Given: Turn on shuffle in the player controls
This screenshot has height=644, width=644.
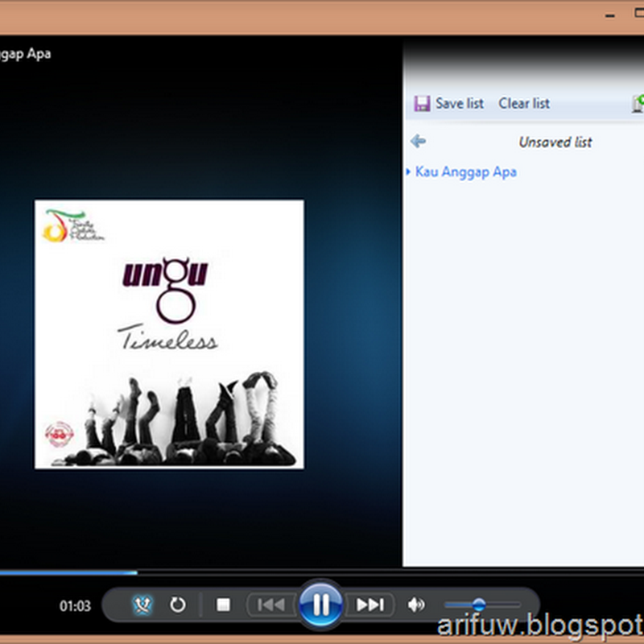Looking at the screenshot, I should click(142, 605).
